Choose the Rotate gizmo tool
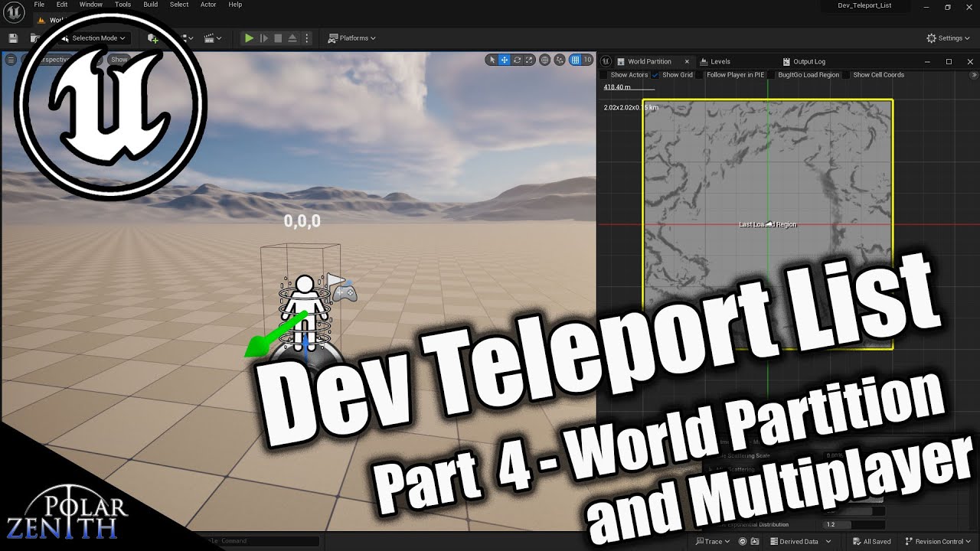Viewport: 980px width, 551px height. point(517,60)
